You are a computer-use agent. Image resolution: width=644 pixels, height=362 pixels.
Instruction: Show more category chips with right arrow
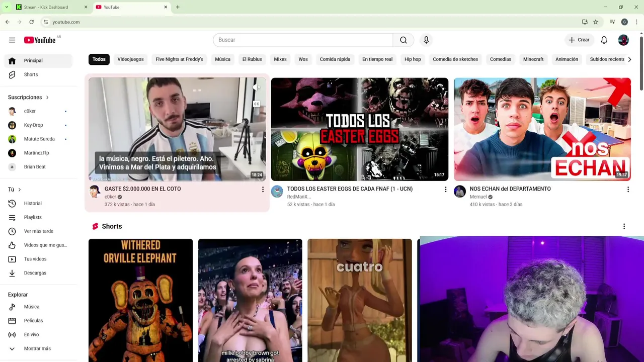point(629,59)
